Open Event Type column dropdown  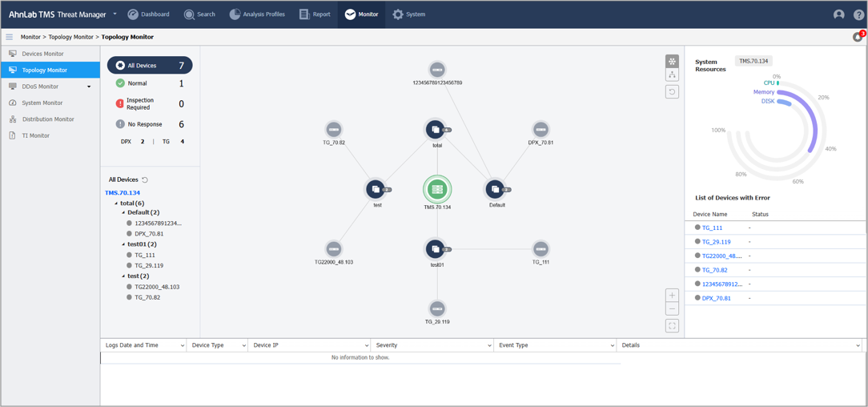tap(612, 345)
